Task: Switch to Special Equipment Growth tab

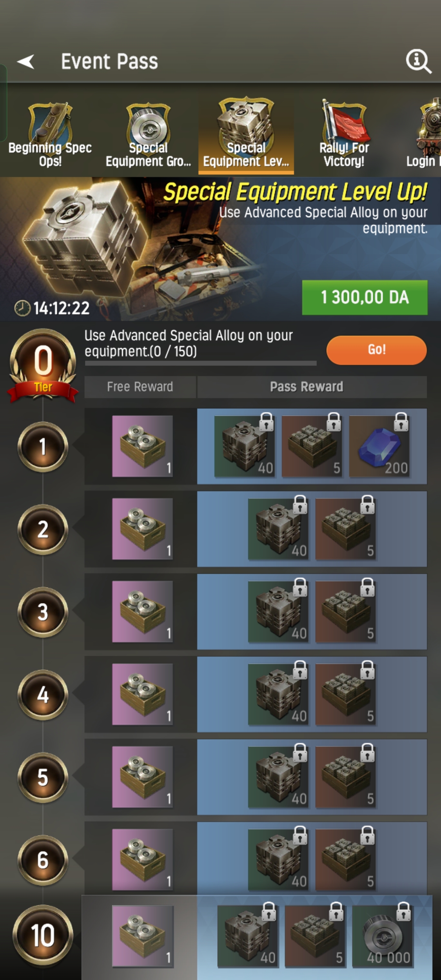Action: [x=148, y=135]
